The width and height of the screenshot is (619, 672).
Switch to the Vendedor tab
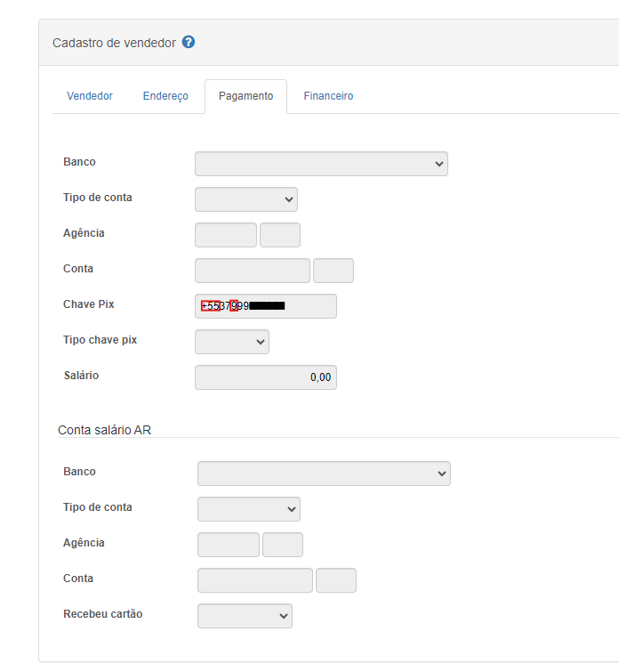point(90,96)
